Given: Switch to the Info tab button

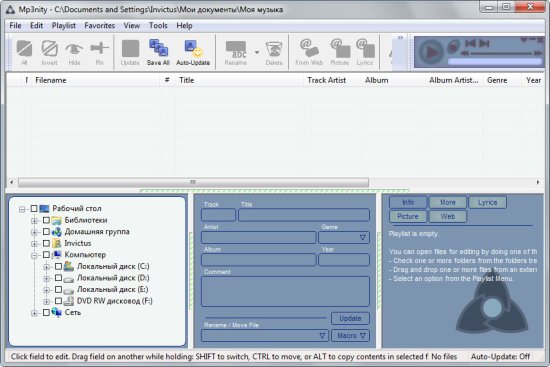Looking at the screenshot, I should coord(408,202).
